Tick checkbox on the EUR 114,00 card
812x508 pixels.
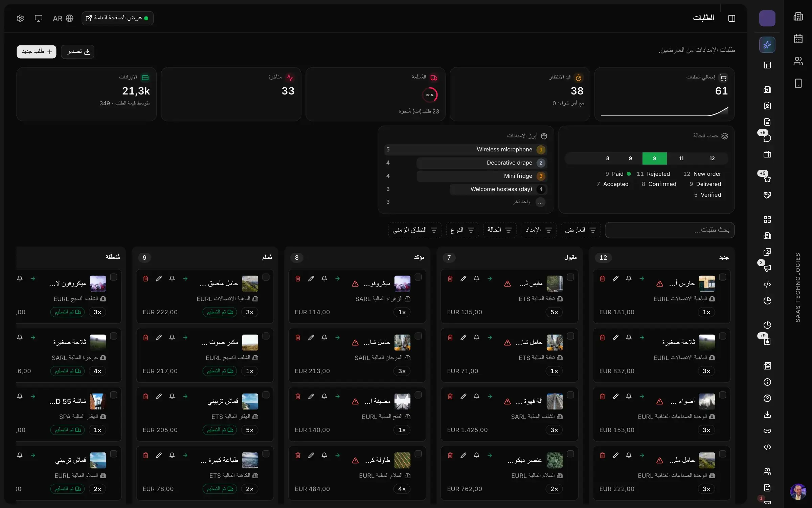click(418, 277)
